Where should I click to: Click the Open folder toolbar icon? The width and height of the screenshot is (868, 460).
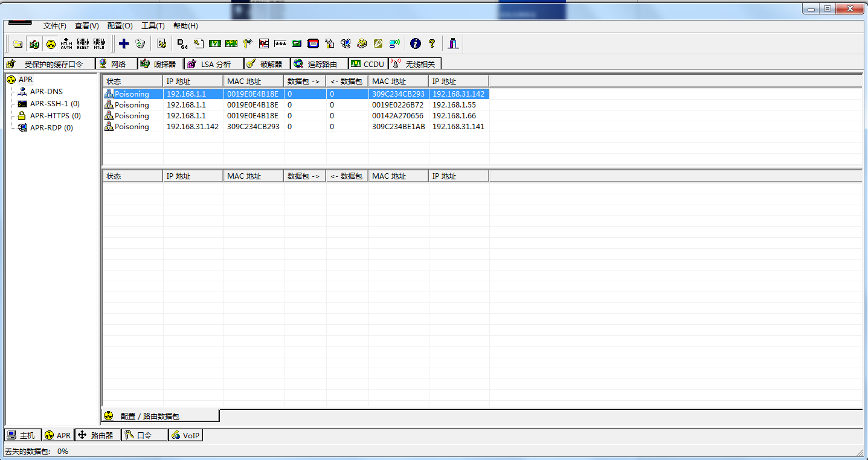click(x=18, y=43)
